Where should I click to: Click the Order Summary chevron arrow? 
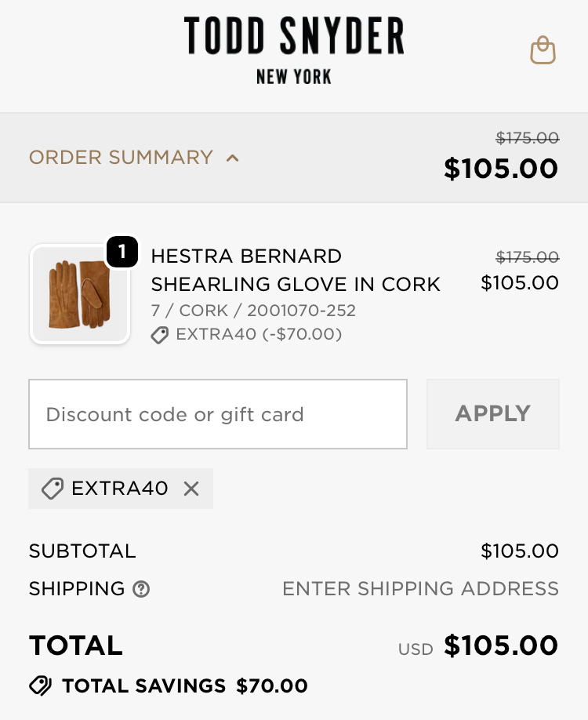pyautogui.click(x=232, y=158)
